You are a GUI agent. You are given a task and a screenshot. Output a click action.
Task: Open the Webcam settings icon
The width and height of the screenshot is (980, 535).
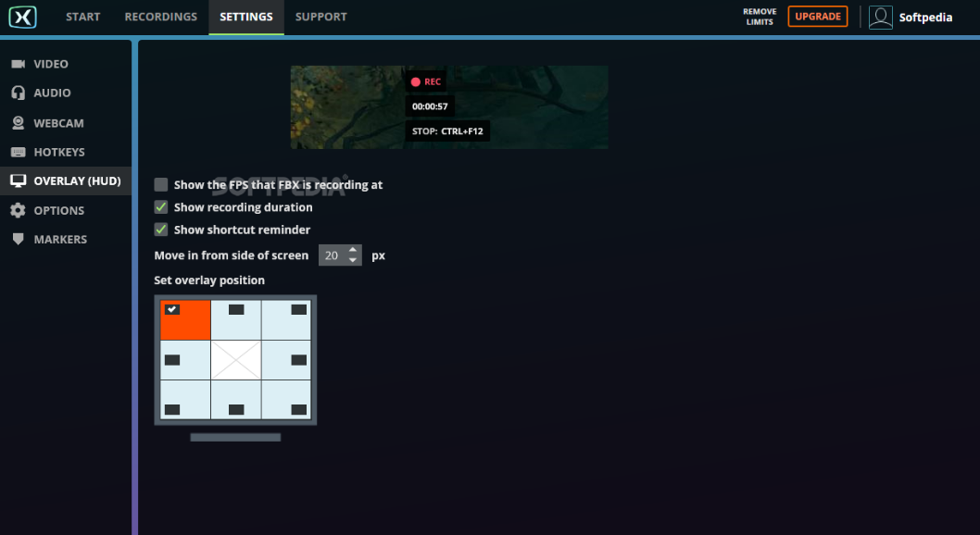[19, 123]
